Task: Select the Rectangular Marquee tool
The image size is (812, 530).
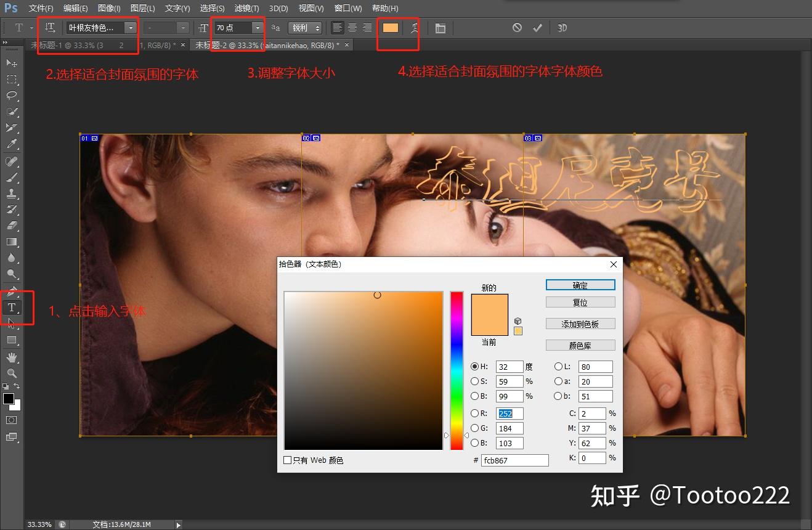Action: (x=11, y=79)
